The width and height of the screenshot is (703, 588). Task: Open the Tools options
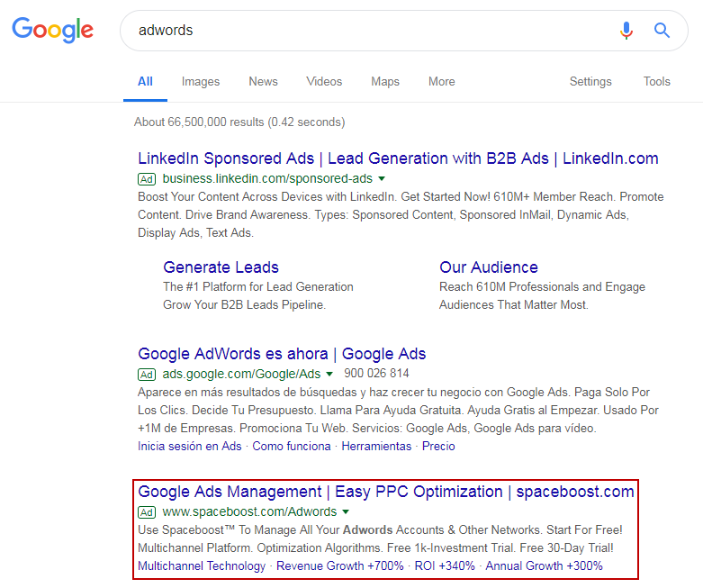click(x=657, y=82)
